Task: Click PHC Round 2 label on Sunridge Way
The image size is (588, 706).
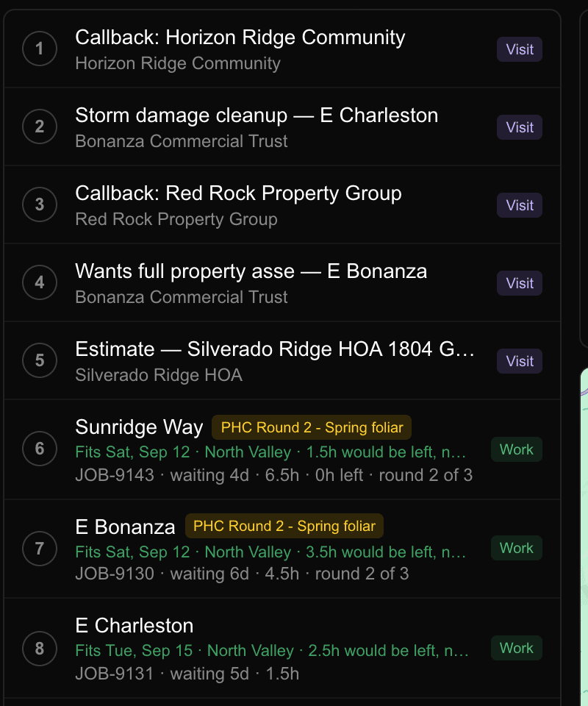Action: (x=312, y=427)
